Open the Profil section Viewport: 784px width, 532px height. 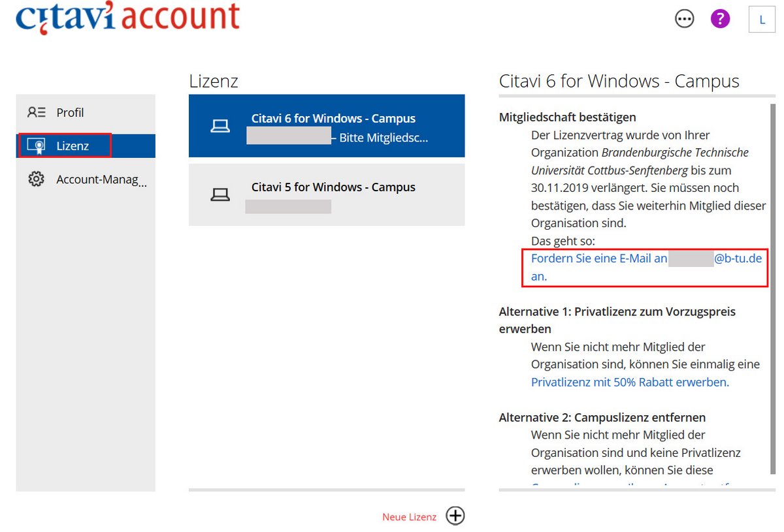(x=86, y=112)
